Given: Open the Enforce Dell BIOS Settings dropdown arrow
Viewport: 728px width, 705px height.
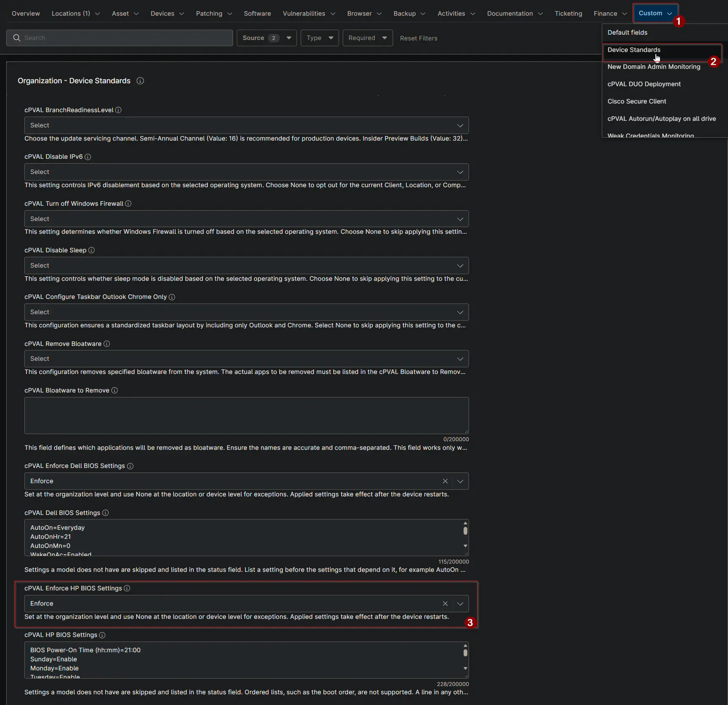Looking at the screenshot, I should 460,481.
